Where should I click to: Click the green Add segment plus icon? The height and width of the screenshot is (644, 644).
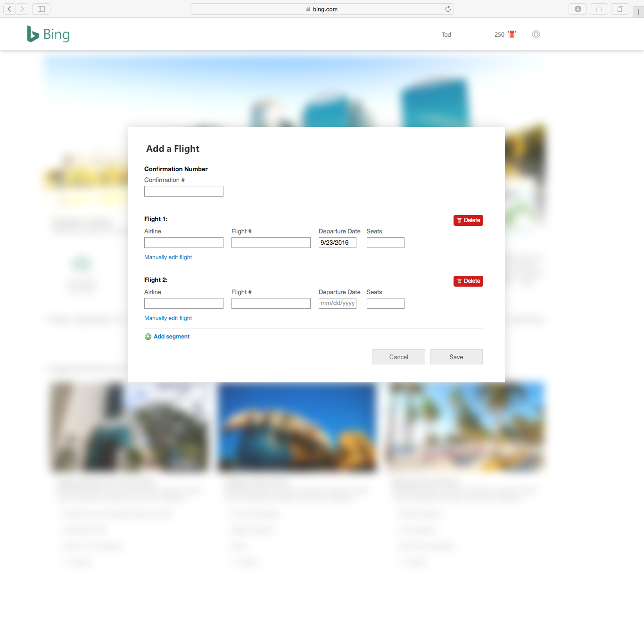(x=148, y=337)
